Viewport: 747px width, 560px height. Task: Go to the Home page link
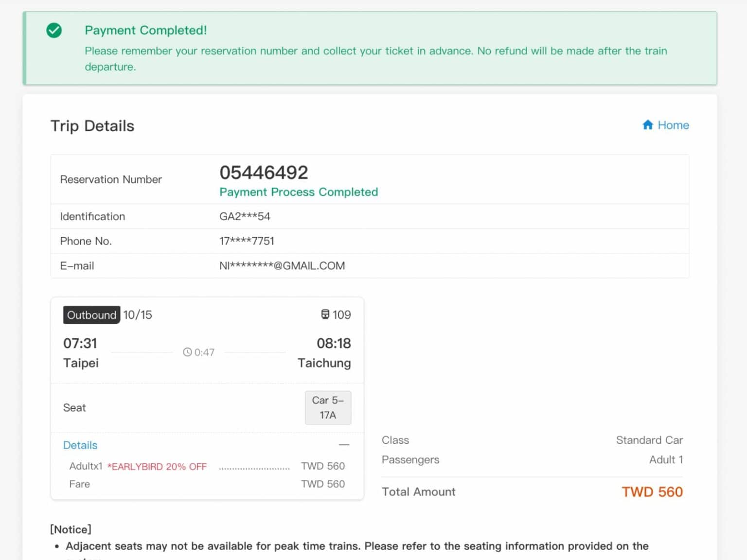click(673, 125)
